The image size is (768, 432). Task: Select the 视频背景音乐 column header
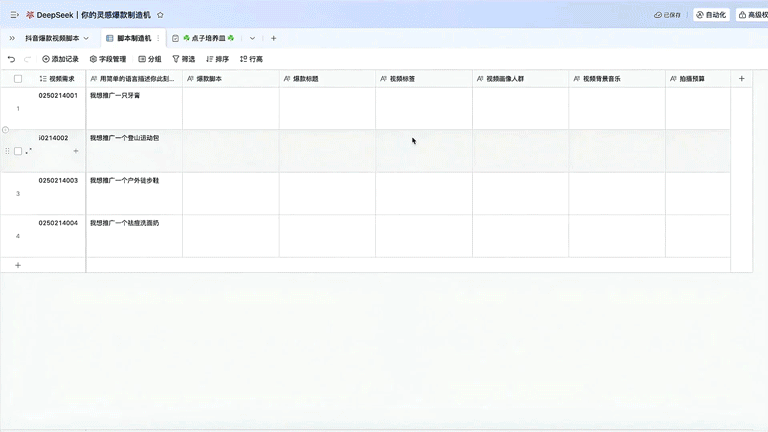coord(617,79)
